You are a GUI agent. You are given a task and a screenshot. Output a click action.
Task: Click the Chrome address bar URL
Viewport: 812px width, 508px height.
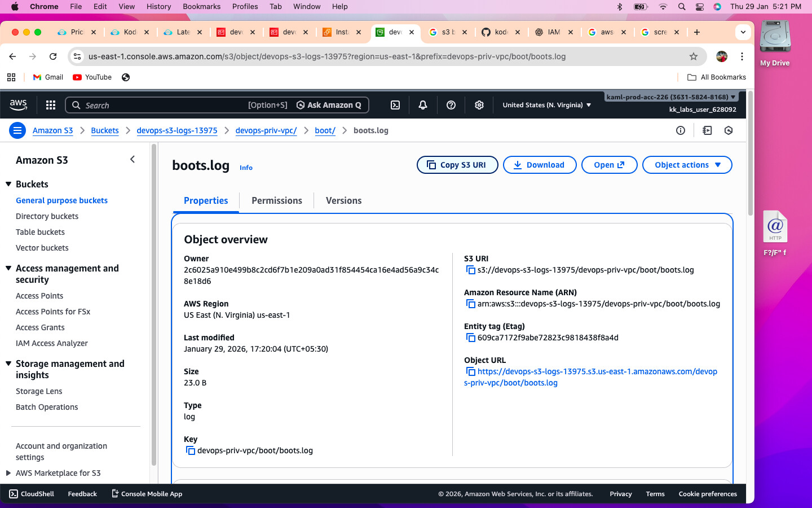pyautogui.click(x=327, y=56)
